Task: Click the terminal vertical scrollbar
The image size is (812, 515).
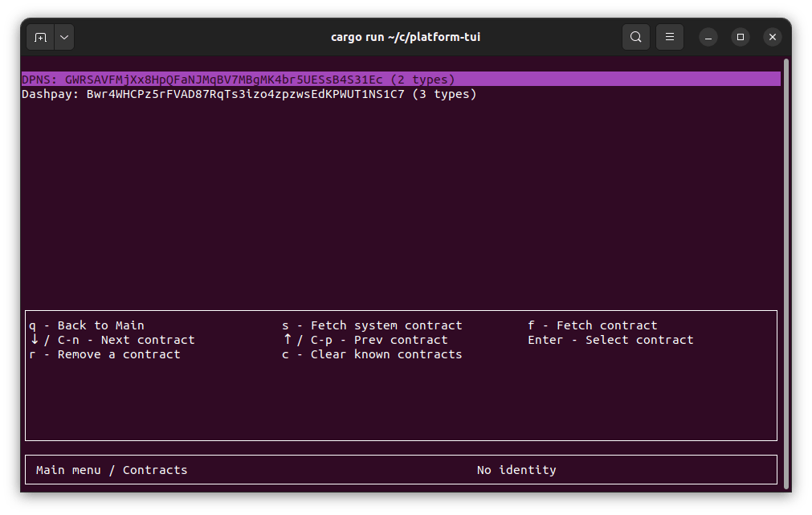Action: coord(786,275)
